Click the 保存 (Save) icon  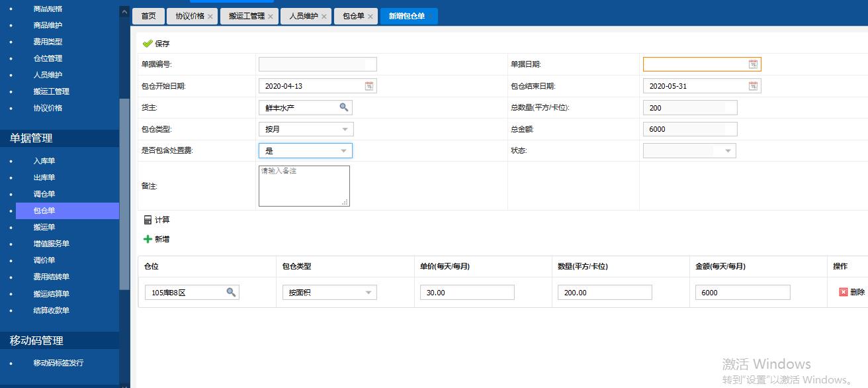148,43
